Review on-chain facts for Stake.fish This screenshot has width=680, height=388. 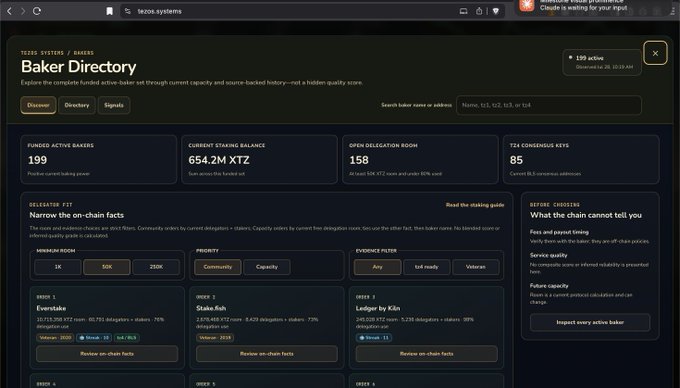267,354
